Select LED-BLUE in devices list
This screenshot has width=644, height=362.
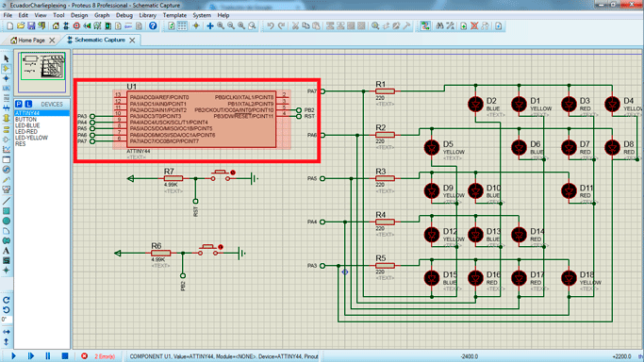27,125
